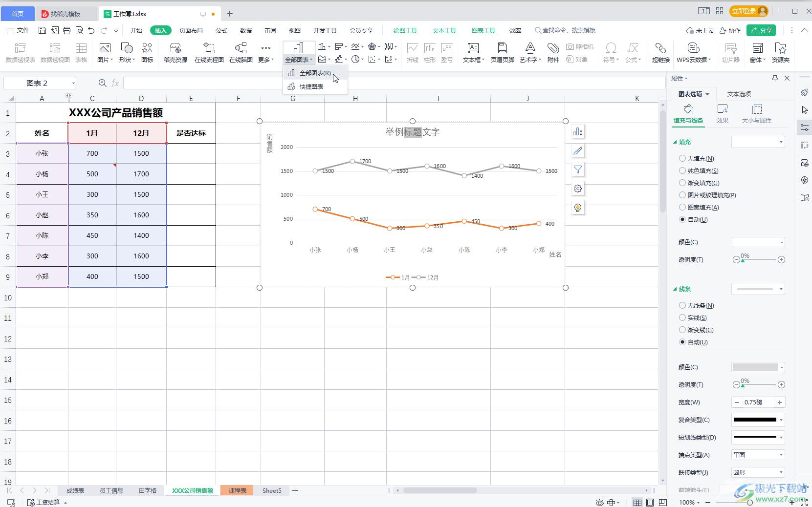Select 无线条(N) no line option

[x=697, y=306]
